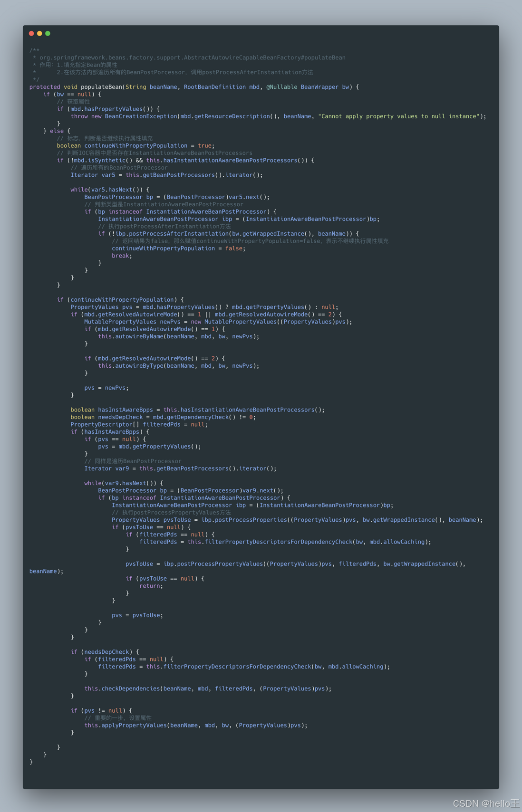This screenshot has height=812, width=522.
Task: Click 'PropertyValues pvsToUse = ibp.postProcessProperties' line
Action: 297,520
